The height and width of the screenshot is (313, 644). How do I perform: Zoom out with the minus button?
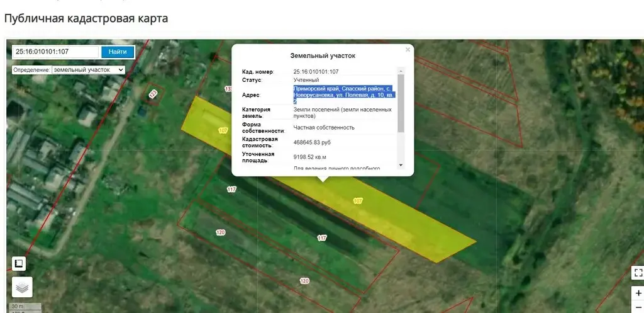[x=638, y=307]
